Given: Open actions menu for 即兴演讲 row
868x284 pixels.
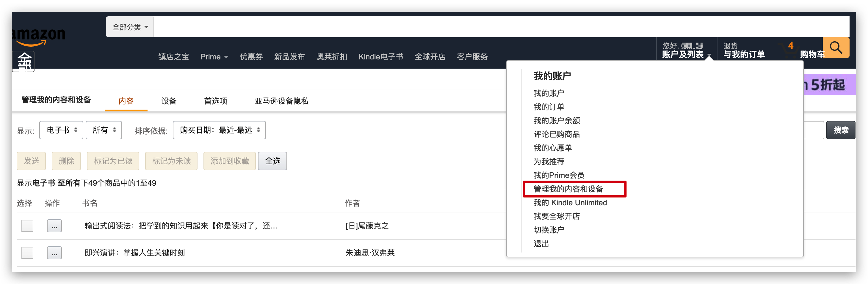Looking at the screenshot, I should click(x=54, y=253).
